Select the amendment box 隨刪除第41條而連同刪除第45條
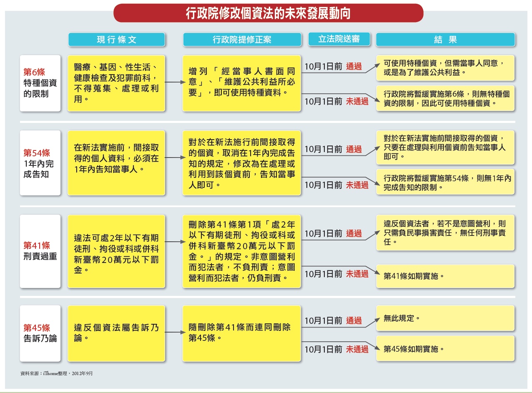Screen dimensions: 532x393 [241, 333]
